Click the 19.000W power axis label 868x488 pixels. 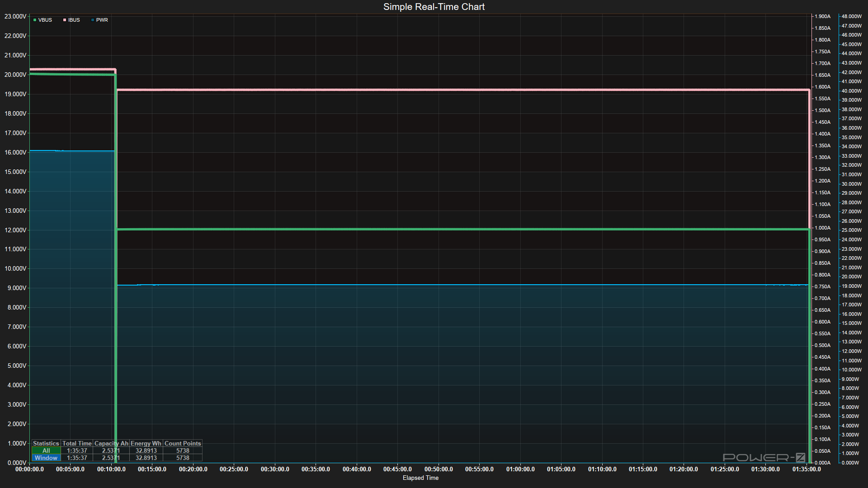pos(852,286)
